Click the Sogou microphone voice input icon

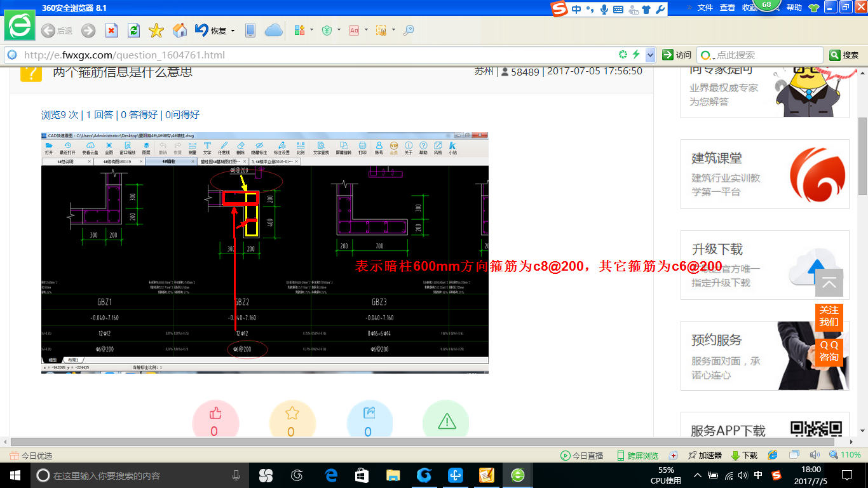(604, 9)
